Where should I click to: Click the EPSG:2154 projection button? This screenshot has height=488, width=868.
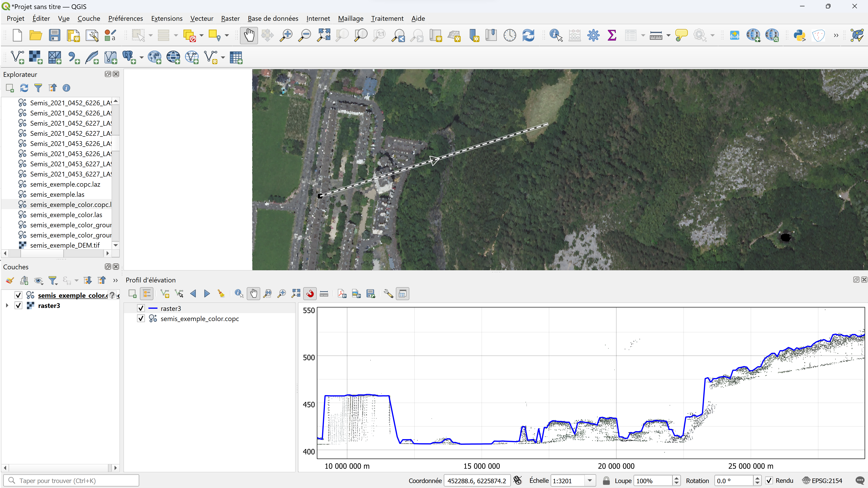(823, 481)
